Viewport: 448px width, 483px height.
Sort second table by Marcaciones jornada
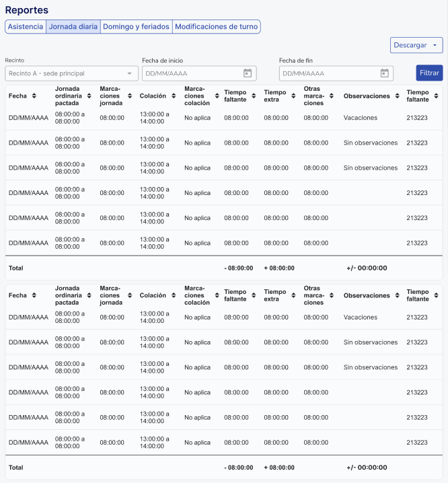128,296
